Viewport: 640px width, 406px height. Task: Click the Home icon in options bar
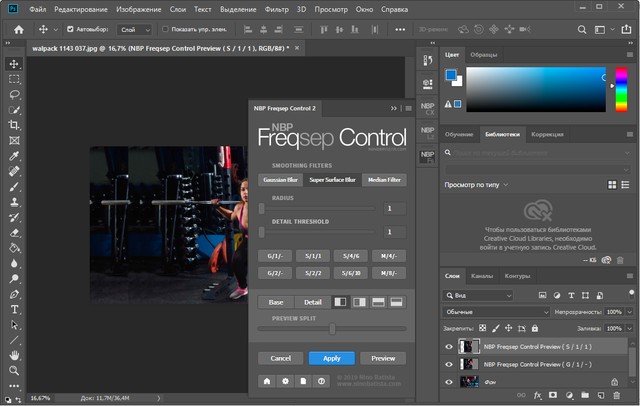tap(17, 30)
